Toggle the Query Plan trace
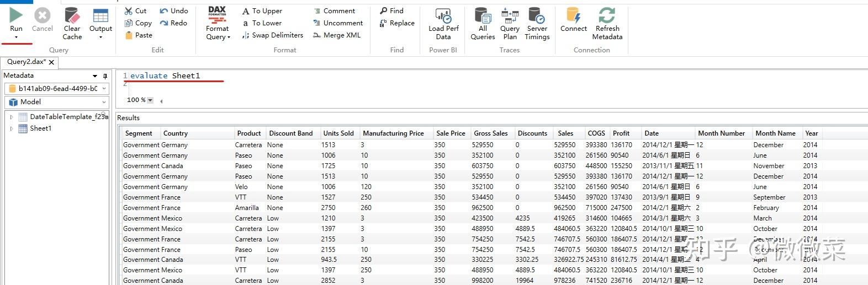The image size is (868, 285). [510, 15]
